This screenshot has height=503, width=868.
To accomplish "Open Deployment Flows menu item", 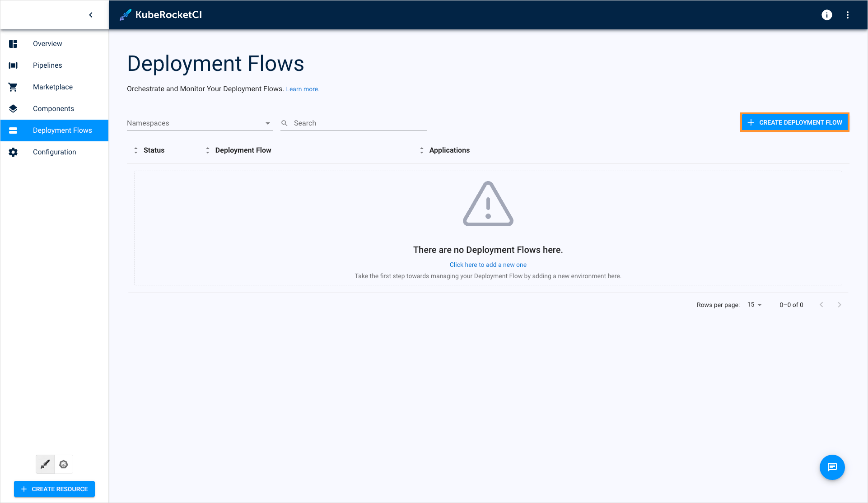I will [x=54, y=130].
